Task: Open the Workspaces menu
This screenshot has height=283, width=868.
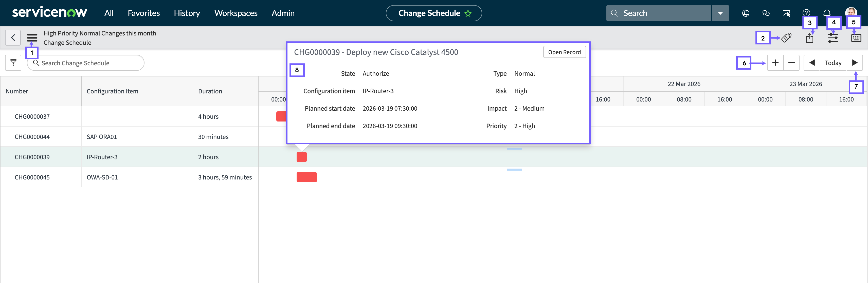Action: (236, 13)
